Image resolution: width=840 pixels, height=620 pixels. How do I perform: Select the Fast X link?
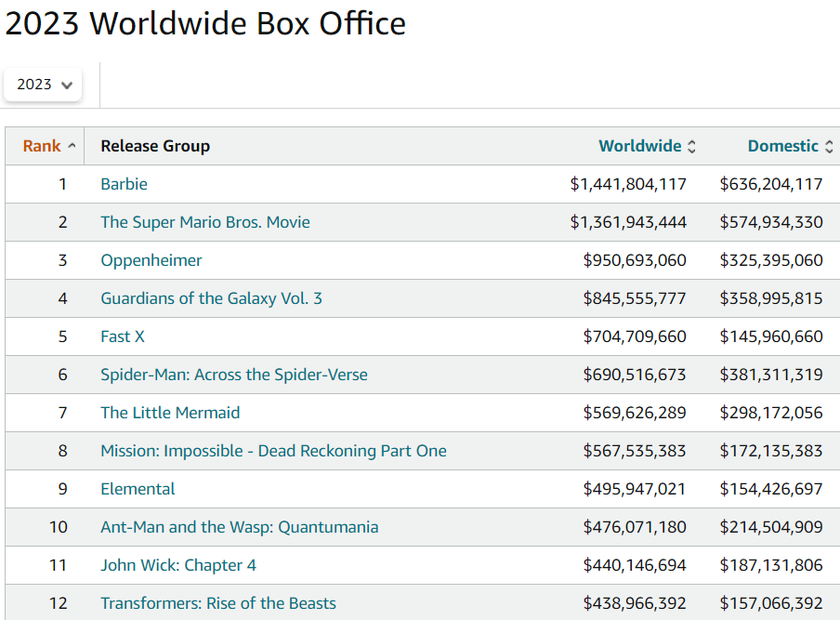(x=123, y=336)
